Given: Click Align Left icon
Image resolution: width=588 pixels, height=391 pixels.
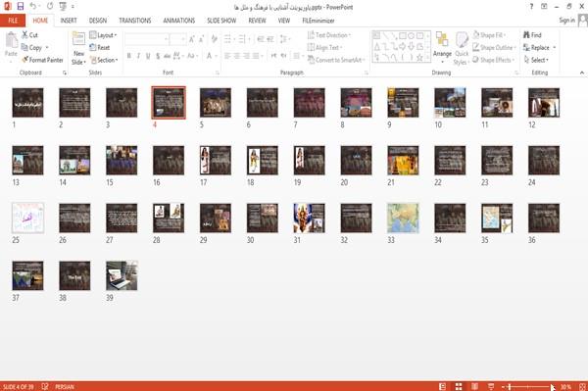Looking at the screenshot, I should (x=227, y=56).
